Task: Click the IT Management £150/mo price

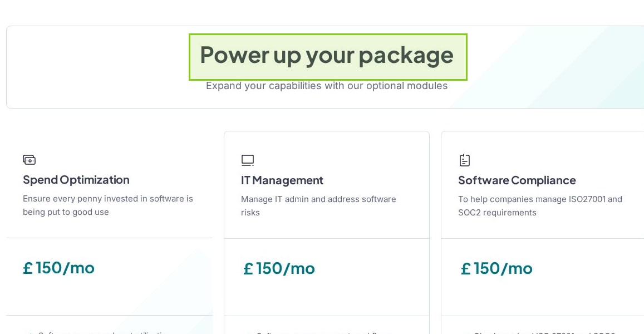Action: click(279, 269)
